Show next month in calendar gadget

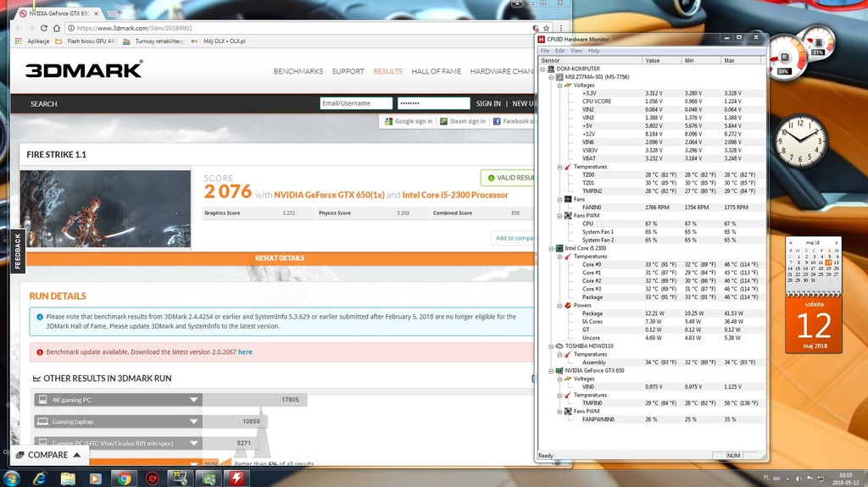837,243
